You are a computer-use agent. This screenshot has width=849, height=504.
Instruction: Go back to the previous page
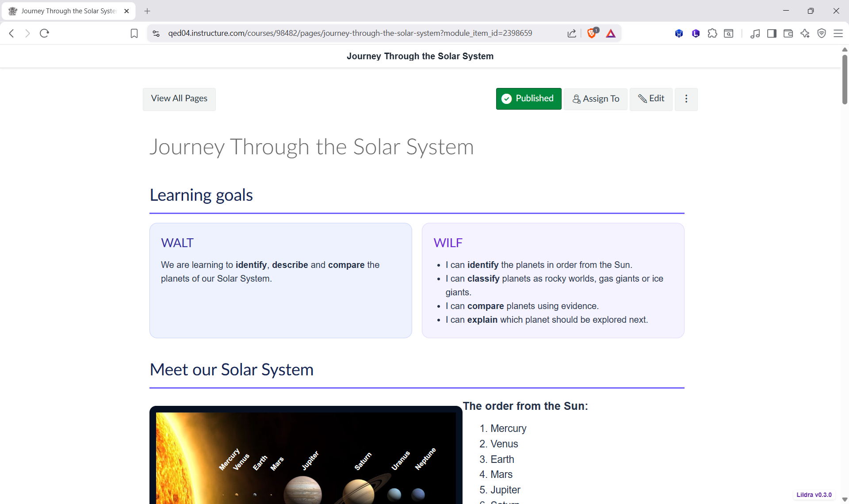12,33
